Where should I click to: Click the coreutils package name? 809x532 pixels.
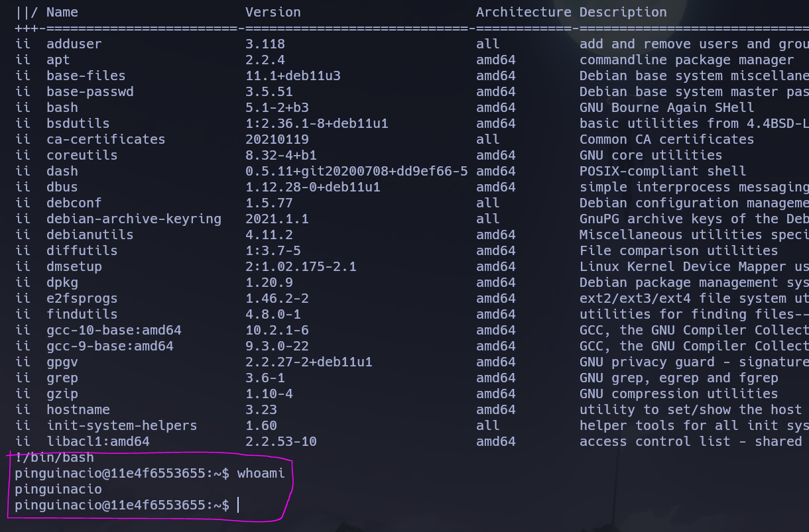(82, 155)
